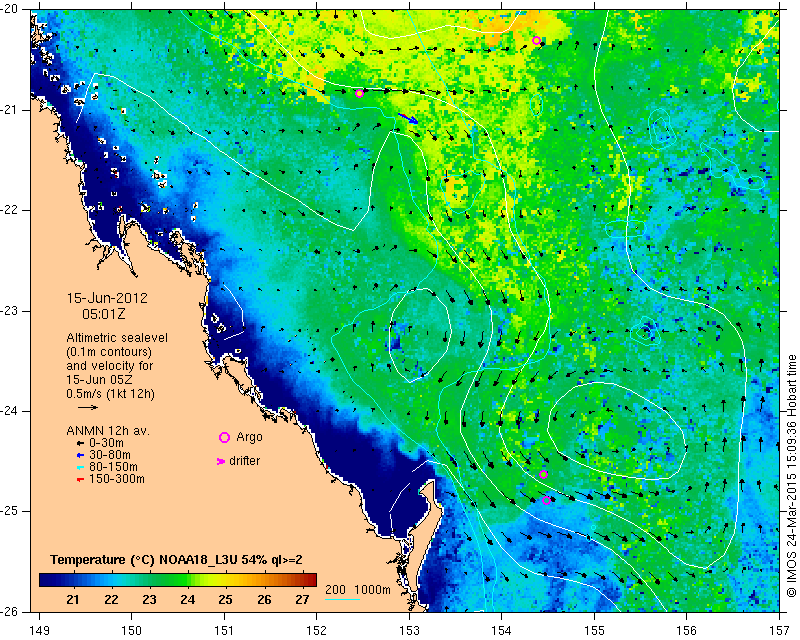The image size is (800, 640).
Task: Click the 0.5m/s velocity scale arrow
Action: click(88, 407)
